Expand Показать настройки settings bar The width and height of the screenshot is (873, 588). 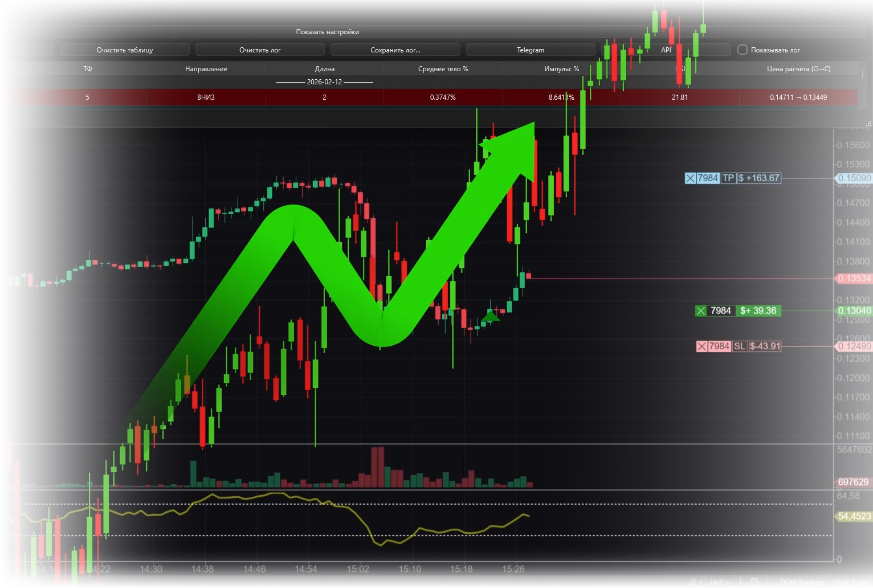pyautogui.click(x=327, y=32)
